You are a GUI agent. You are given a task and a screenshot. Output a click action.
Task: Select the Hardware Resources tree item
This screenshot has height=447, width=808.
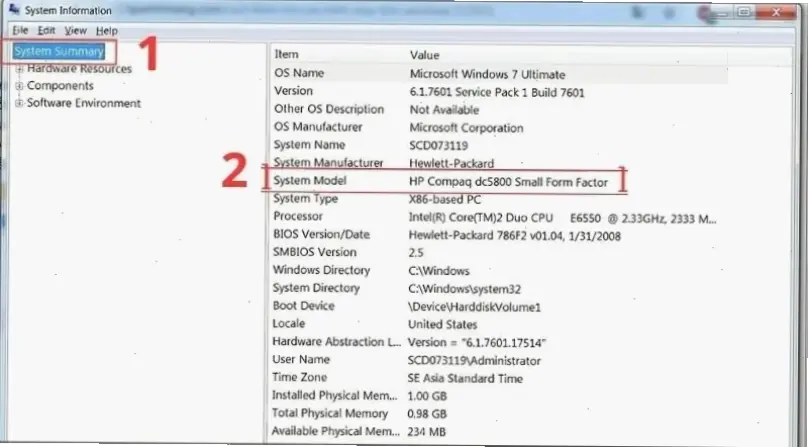[79, 69]
